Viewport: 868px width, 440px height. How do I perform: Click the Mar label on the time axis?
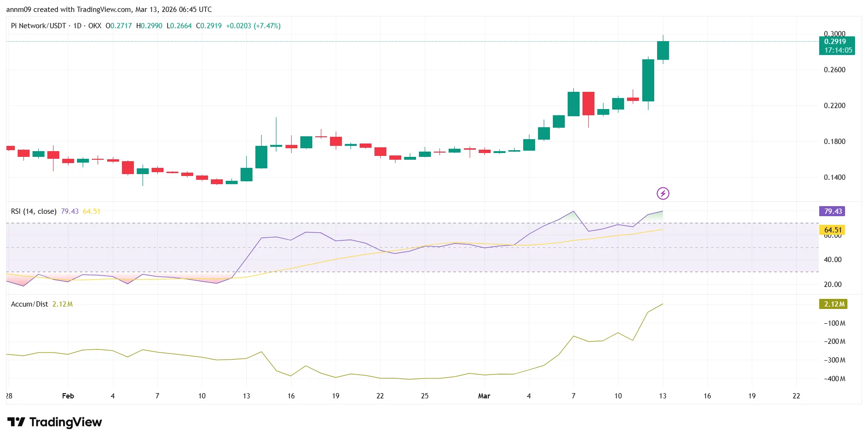484,396
